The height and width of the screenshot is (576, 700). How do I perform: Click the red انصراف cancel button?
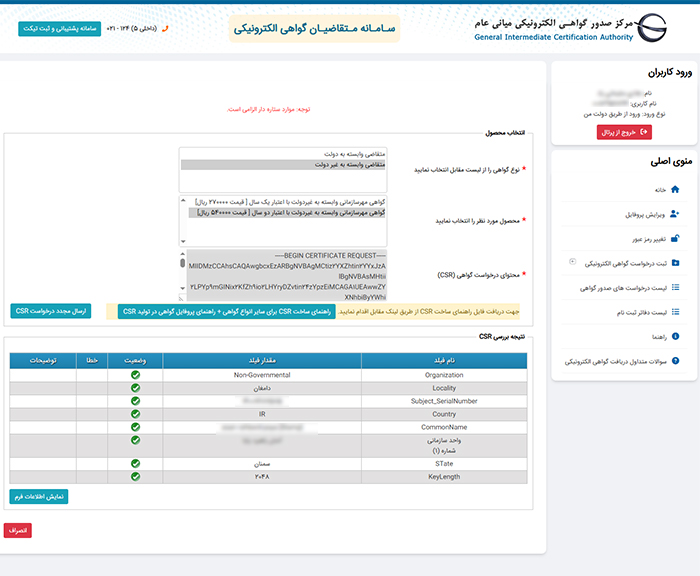coord(18,530)
